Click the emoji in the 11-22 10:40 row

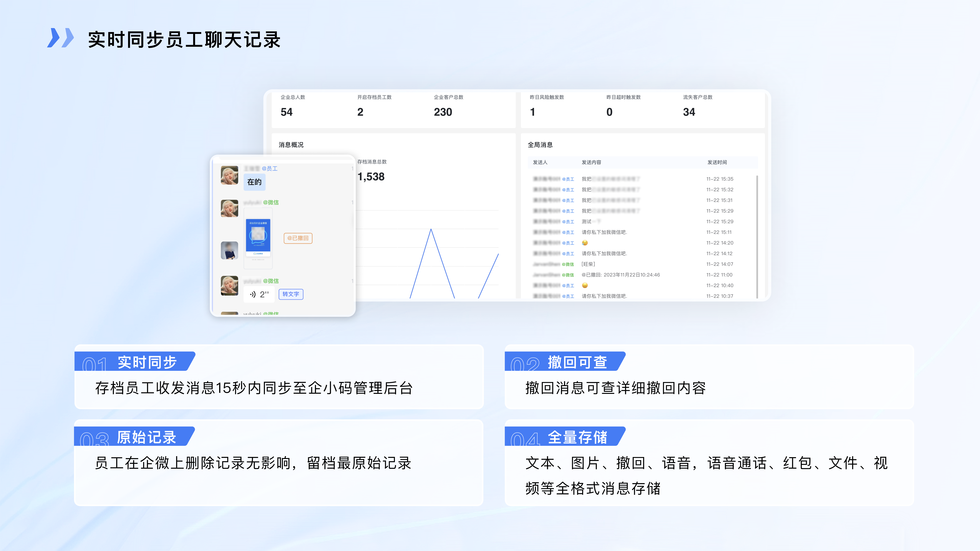tap(585, 286)
